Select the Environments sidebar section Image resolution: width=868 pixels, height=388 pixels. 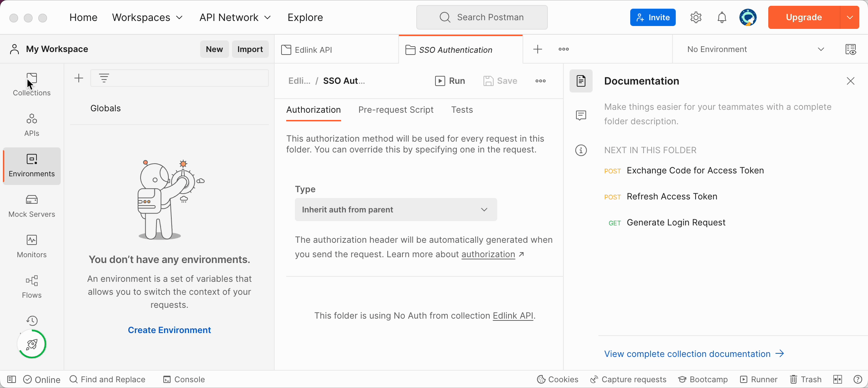[x=32, y=166]
